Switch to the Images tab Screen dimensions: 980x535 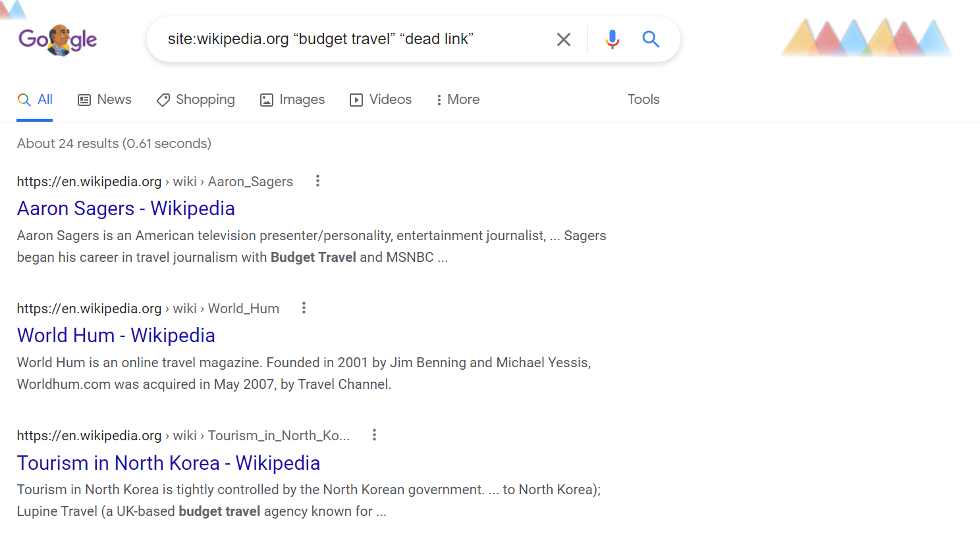tap(292, 99)
